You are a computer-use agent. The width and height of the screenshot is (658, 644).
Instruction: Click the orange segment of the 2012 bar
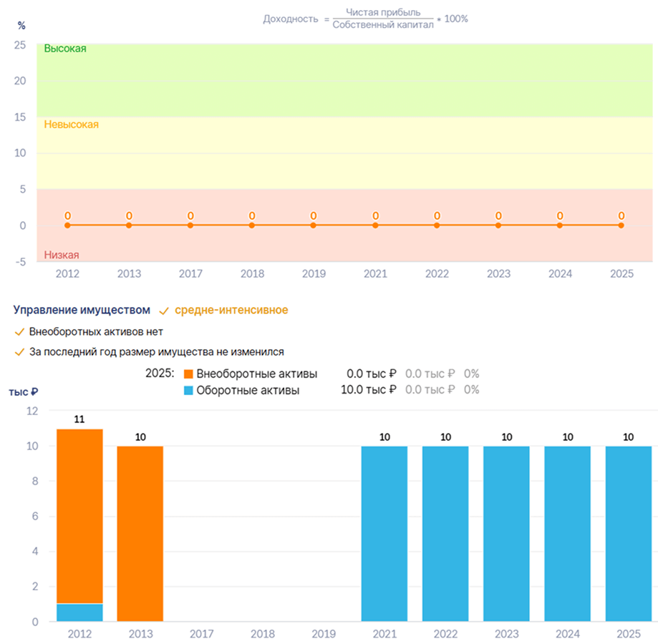pos(79,516)
